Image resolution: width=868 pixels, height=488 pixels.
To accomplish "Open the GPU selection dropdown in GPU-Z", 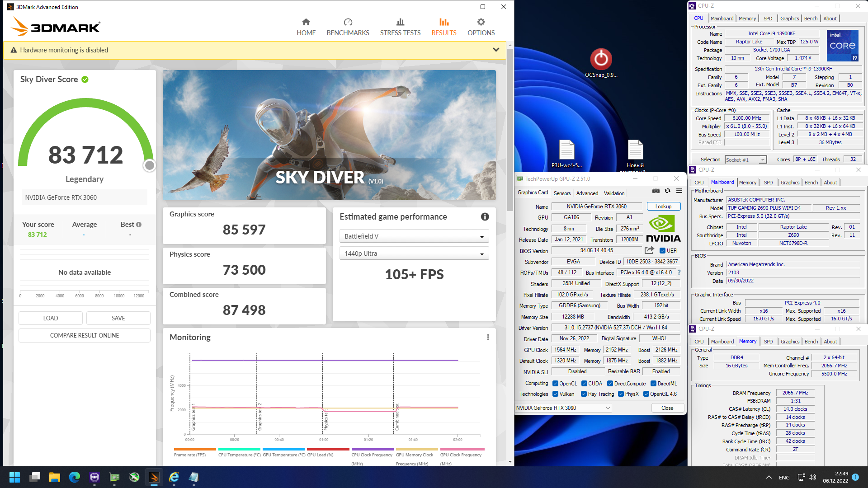I will coord(563,408).
